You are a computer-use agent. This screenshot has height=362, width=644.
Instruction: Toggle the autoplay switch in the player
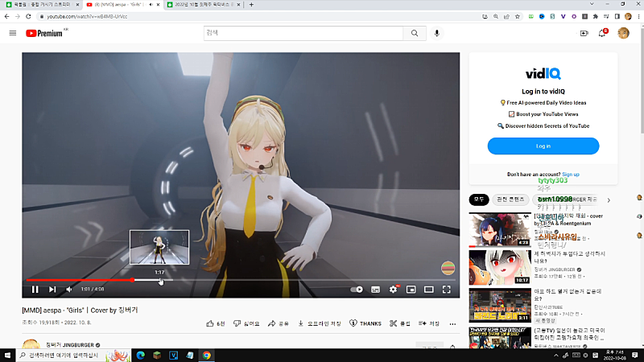[357, 290]
